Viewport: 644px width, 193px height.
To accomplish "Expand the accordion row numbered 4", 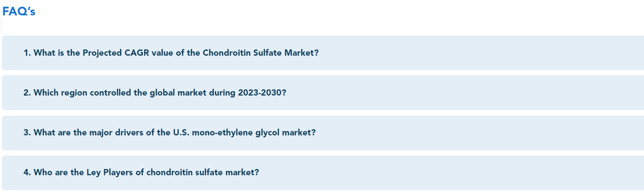I will click(x=323, y=172).
